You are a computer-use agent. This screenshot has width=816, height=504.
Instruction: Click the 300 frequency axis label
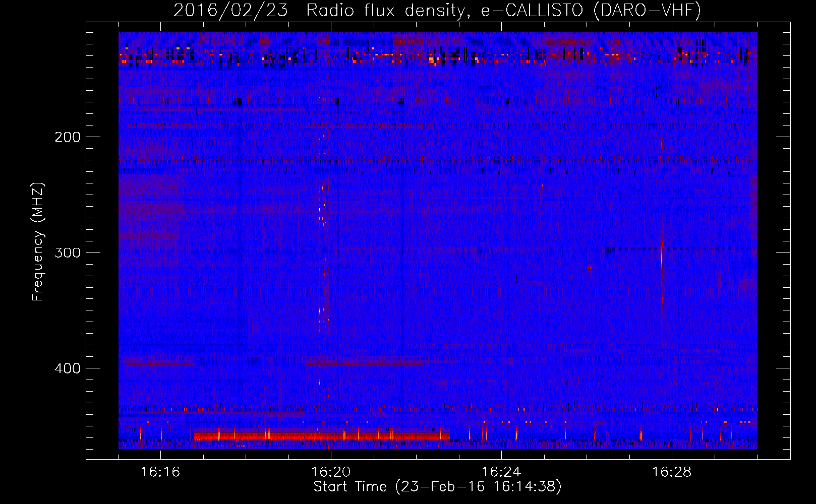68,253
